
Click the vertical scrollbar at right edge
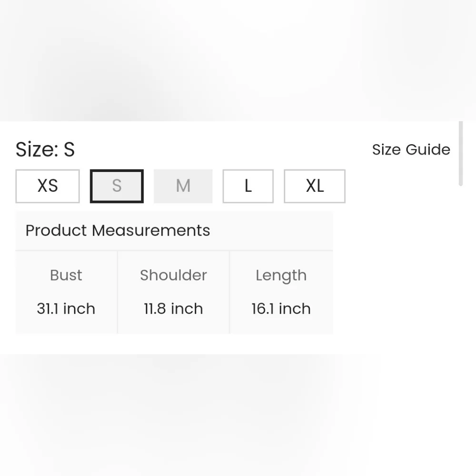point(460,153)
